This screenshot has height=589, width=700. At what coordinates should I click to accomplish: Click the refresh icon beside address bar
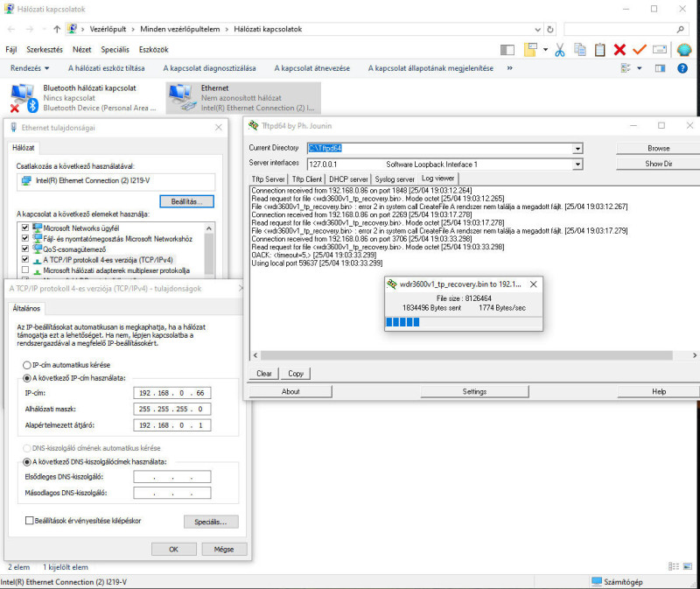[550, 30]
